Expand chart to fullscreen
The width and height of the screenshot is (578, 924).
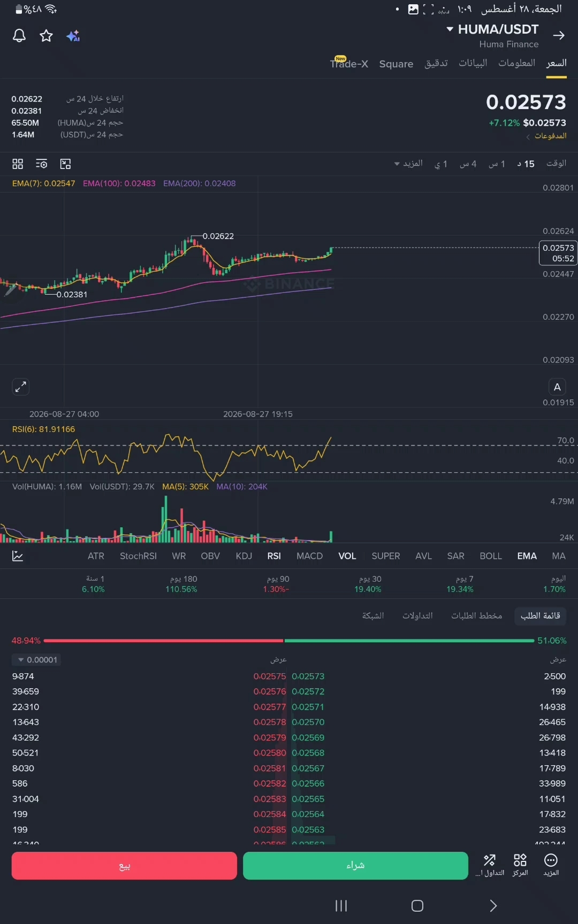click(20, 387)
